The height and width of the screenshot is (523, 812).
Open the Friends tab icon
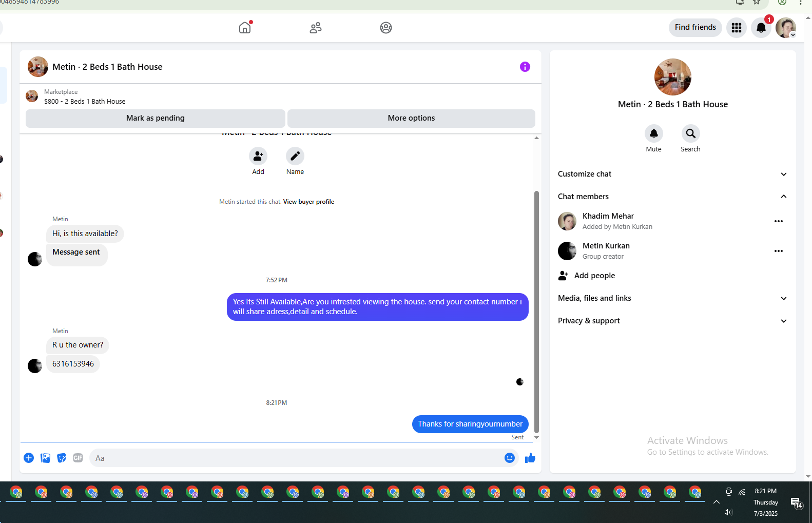point(316,28)
